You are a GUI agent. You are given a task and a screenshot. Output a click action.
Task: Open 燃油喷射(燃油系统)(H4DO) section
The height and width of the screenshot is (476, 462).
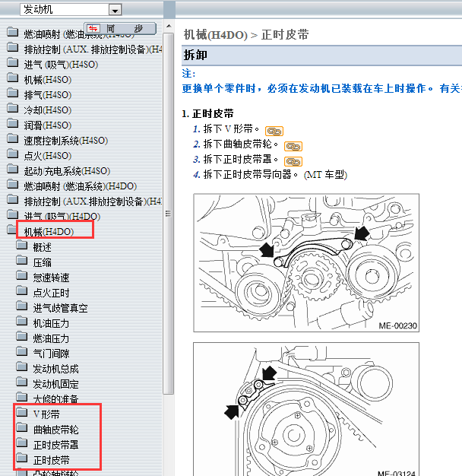[x=81, y=186]
